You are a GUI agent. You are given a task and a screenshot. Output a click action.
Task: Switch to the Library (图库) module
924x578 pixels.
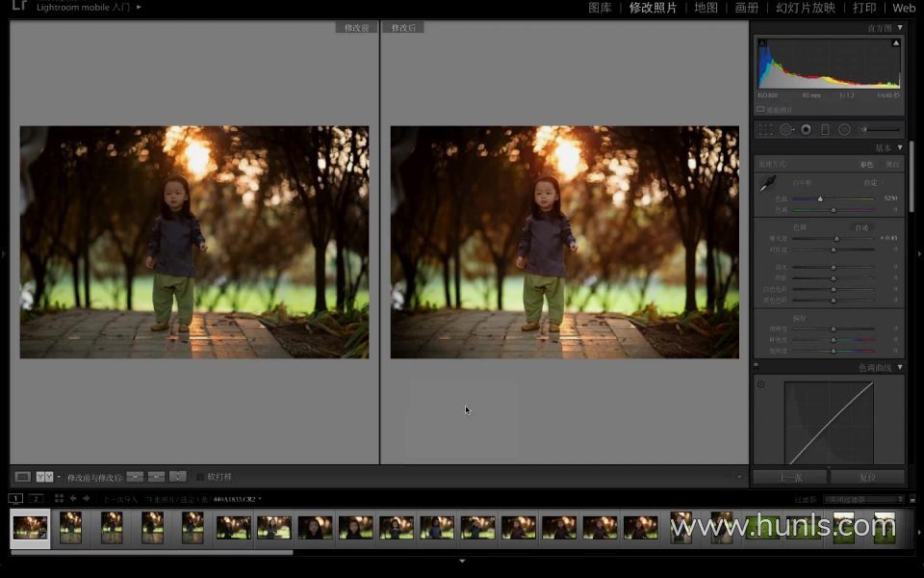tap(600, 8)
